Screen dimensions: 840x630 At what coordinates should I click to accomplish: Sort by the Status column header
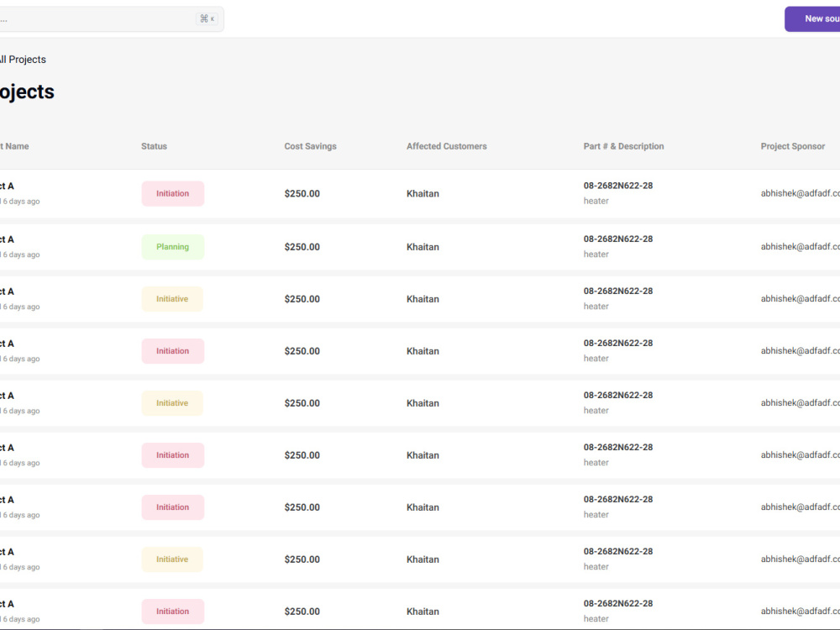155,146
